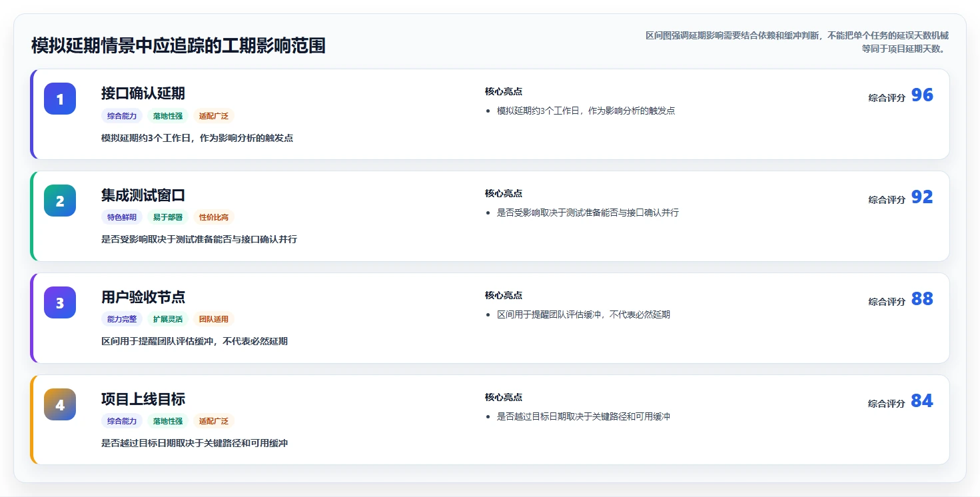Screen dimensions: 980x497
Task: Click 核心亮点 heading in 项目上线目标 card
Action: coord(504,398)
